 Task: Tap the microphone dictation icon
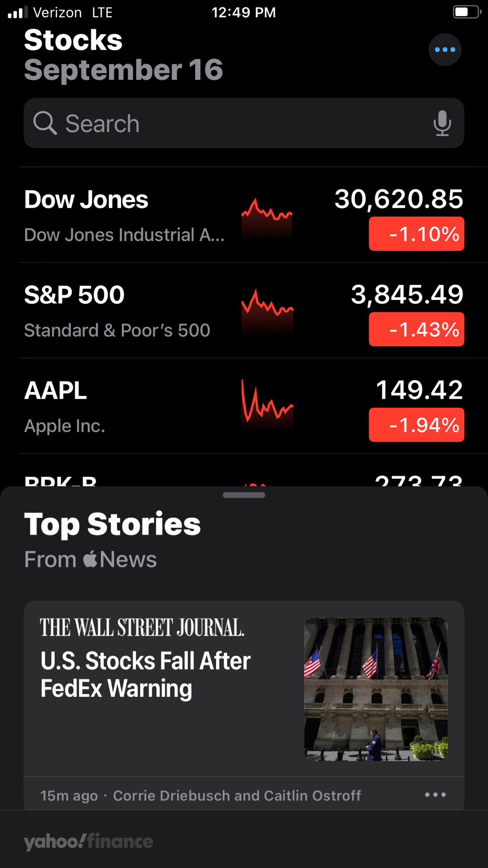(442, 123)
